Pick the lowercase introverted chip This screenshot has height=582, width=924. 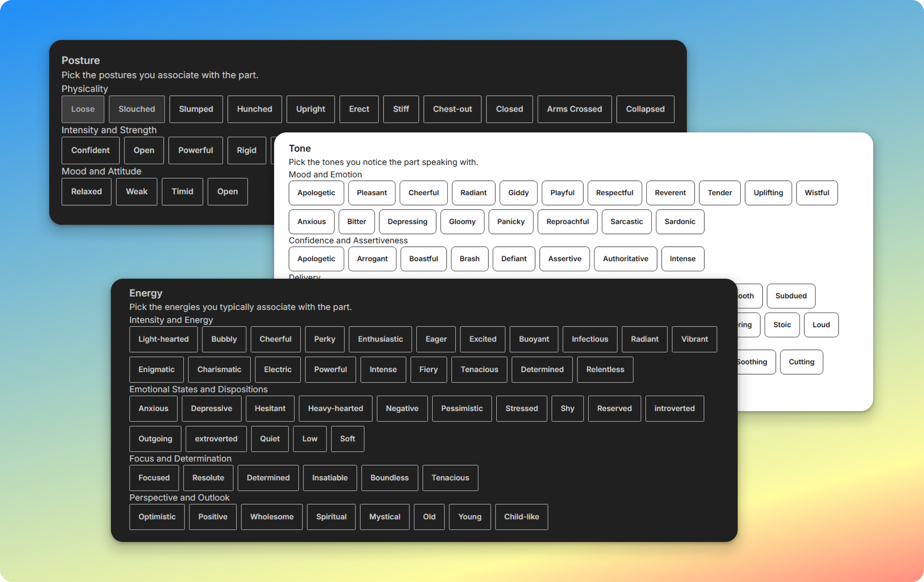674,408
